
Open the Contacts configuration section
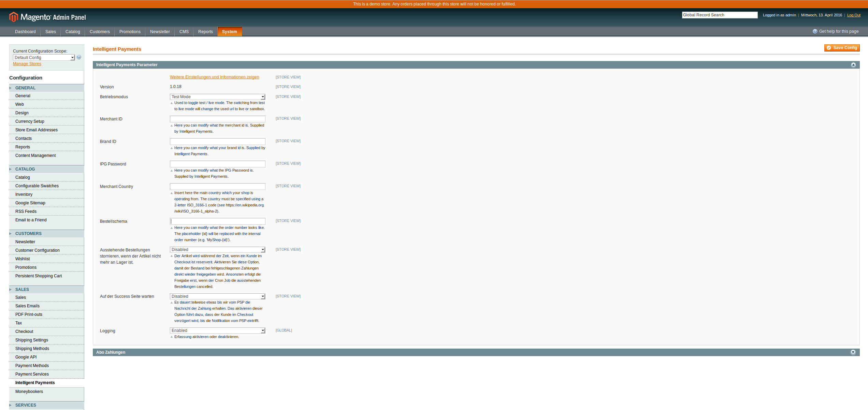click(x=46, y=138)
